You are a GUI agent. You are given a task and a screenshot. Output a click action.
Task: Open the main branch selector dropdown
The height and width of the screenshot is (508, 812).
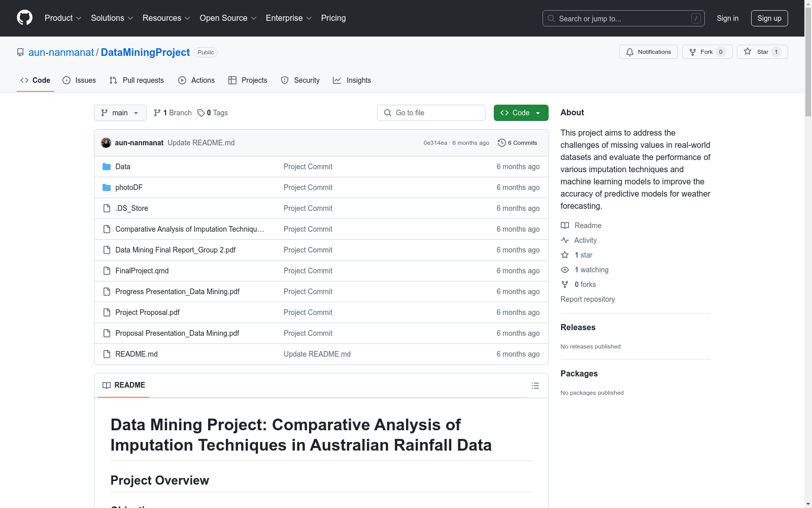coord(120,113)
